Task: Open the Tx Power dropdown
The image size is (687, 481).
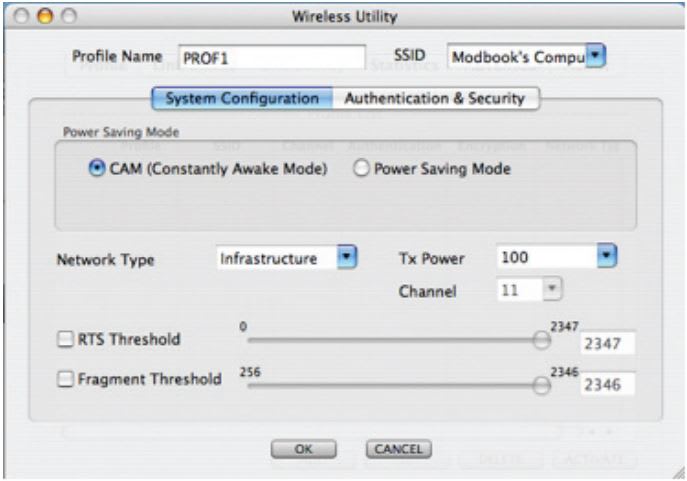Action: tap(607, 256)
